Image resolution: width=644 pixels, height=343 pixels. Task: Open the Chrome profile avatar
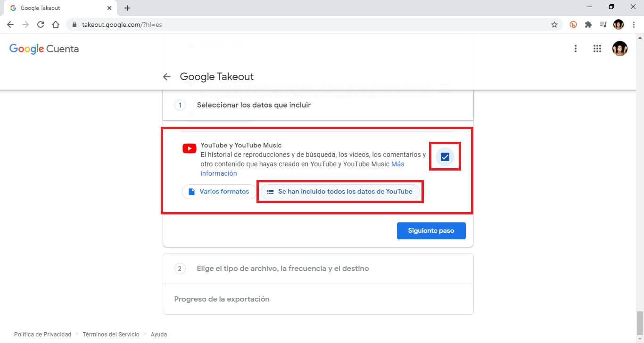(x=619, y=24)
